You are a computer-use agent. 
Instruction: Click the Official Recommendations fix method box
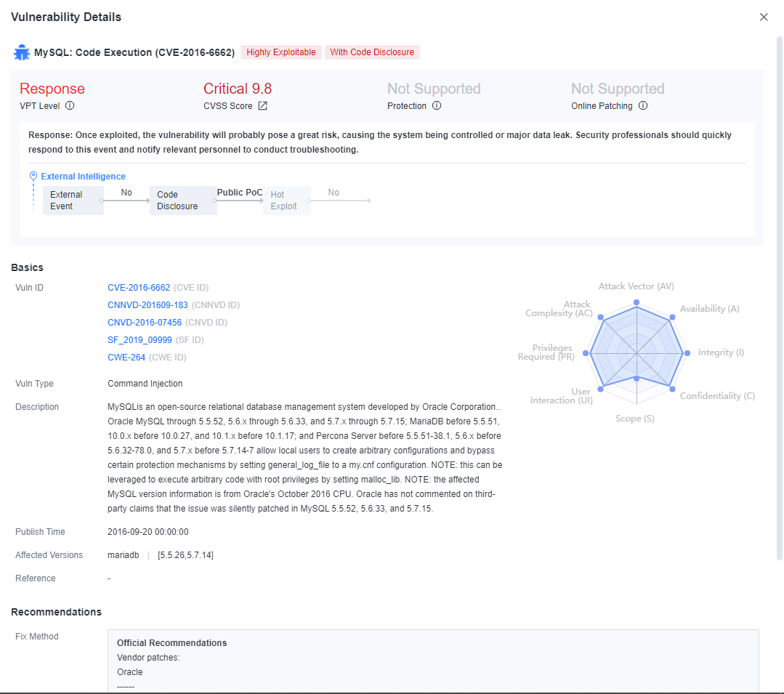pos(433,660)
